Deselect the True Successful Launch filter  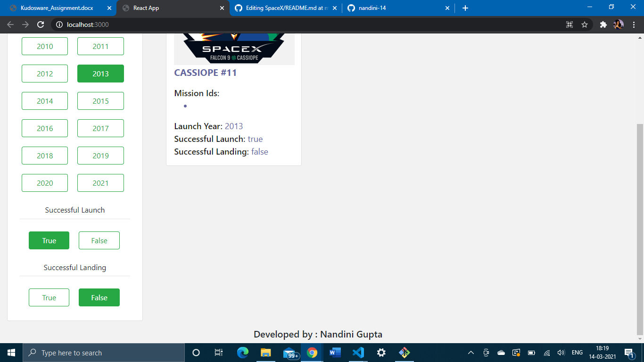coord(49,240)
